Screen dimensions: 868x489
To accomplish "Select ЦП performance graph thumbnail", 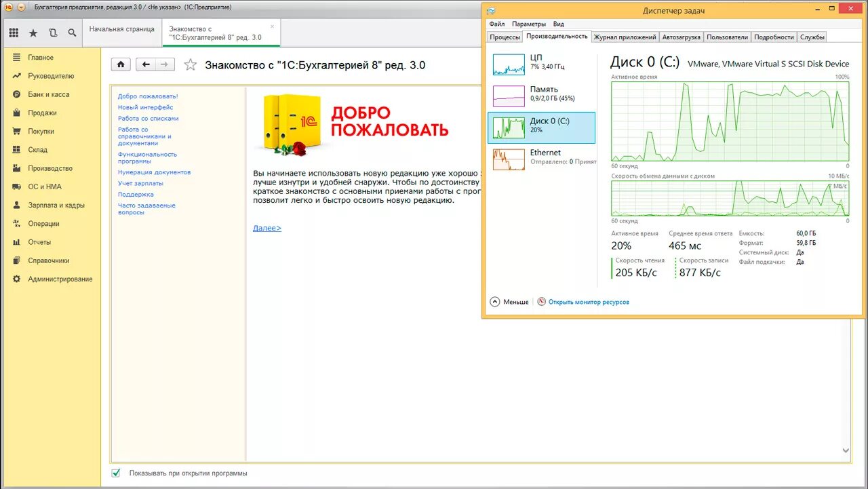I will 509,64.
